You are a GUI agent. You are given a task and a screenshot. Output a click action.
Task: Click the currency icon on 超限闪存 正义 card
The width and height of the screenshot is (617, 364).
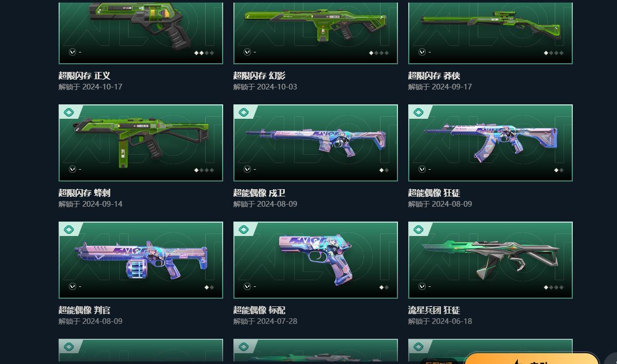(72, 52)
